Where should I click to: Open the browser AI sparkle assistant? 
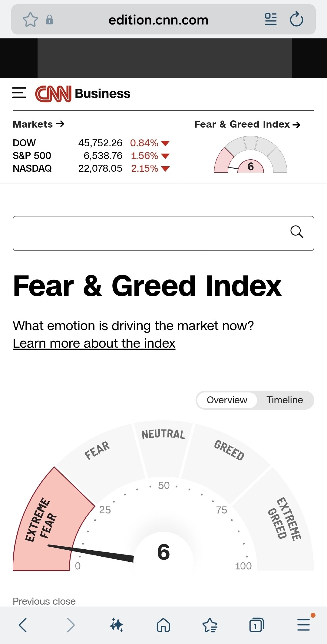(117, 625)
